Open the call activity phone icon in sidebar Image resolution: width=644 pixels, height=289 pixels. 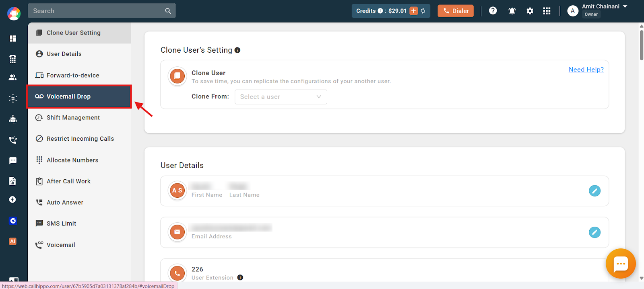point(13,140)
